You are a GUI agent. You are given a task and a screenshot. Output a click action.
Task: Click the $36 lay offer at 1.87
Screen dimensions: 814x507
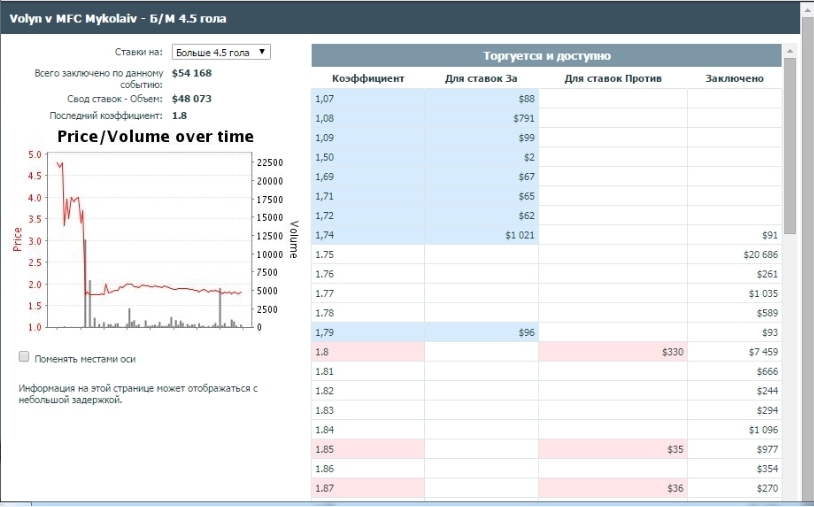[x=612, y=488]
